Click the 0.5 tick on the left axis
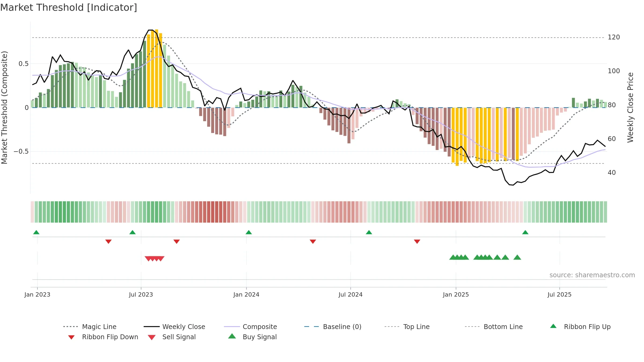This screenshot has height=362, width=644. (24, 64)
